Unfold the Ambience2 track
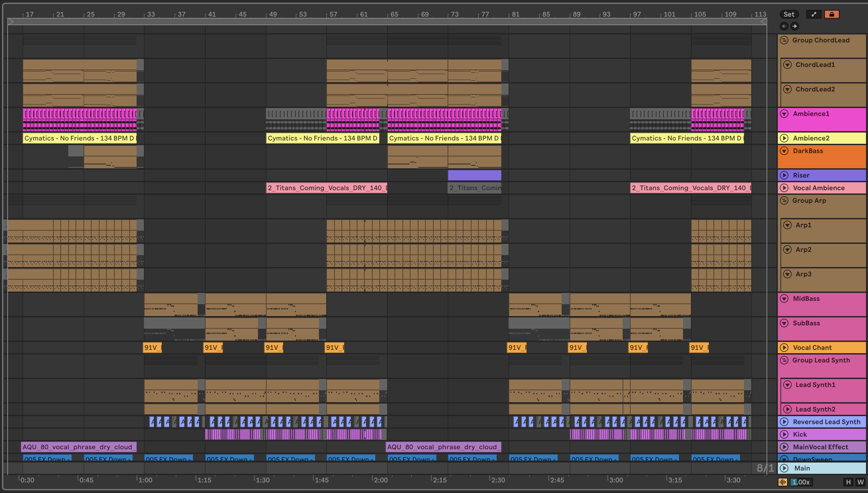The width and height of the screenshot is (868, 493). [784, 138]
